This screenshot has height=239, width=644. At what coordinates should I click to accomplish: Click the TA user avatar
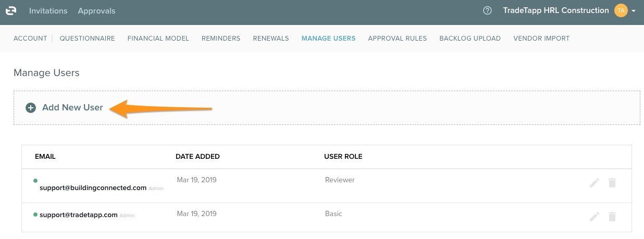point(621,10)
